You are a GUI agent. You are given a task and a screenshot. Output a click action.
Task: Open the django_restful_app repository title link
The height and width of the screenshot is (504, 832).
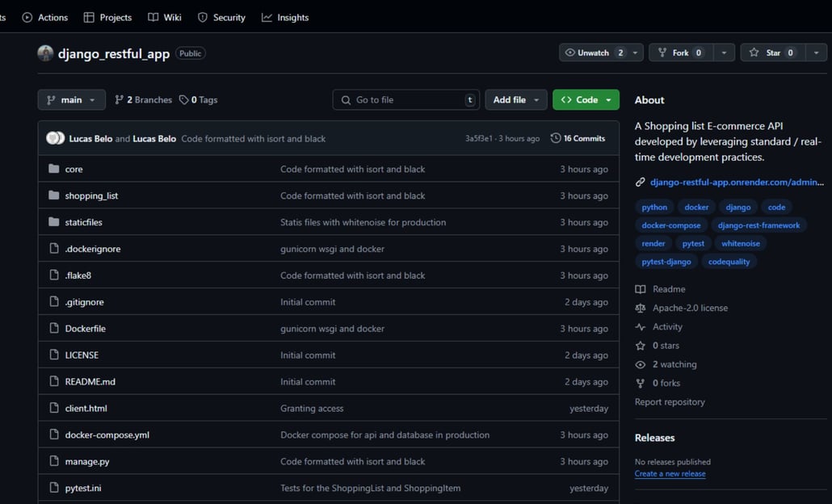point(114,53)
